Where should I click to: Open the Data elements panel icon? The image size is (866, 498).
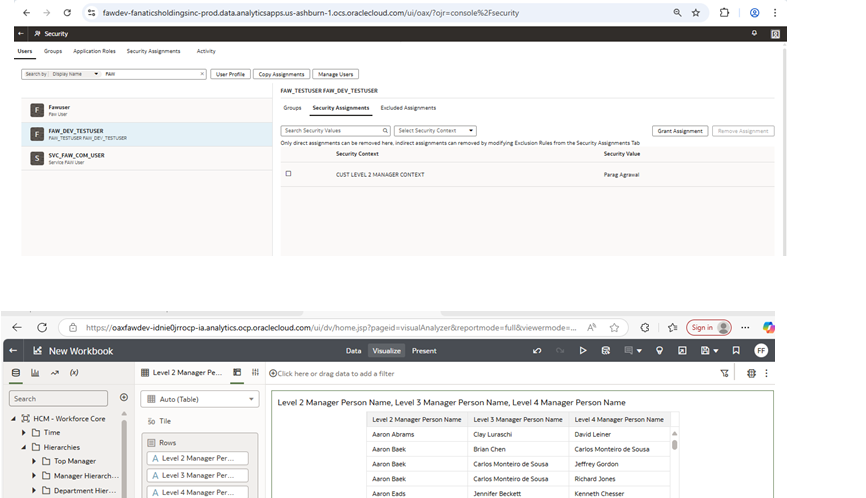click(16, 373)
